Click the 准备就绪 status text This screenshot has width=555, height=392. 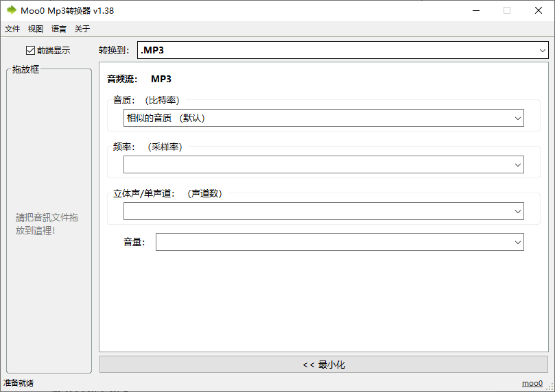pos(19,383)
